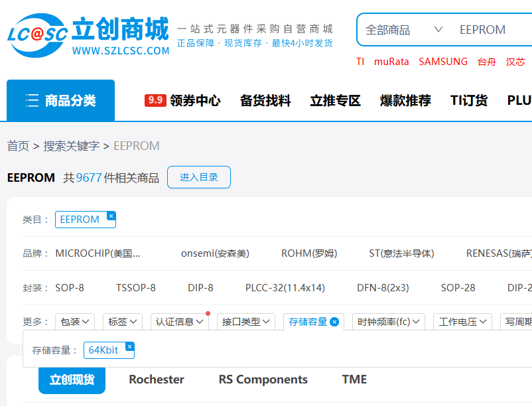The height and width of the screenshot is (406, 532).
Task: Filter by brand MICROCHIP(美国...
Action: point(98,253)
